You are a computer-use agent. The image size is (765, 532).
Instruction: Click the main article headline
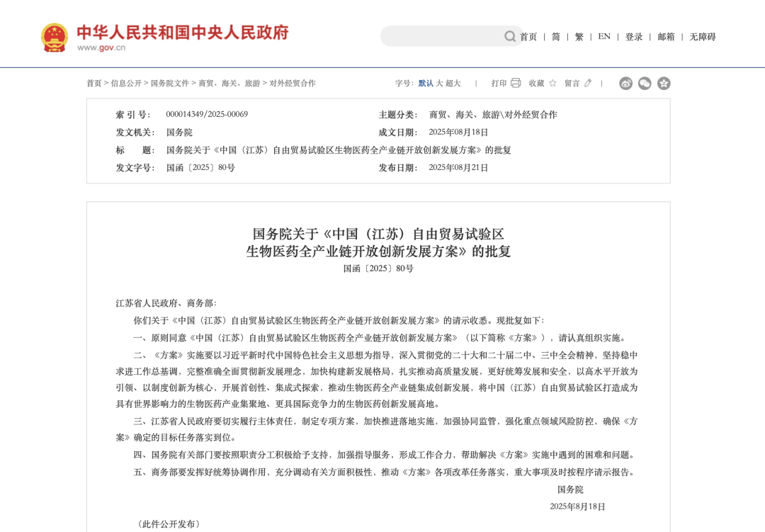(378, 242)
